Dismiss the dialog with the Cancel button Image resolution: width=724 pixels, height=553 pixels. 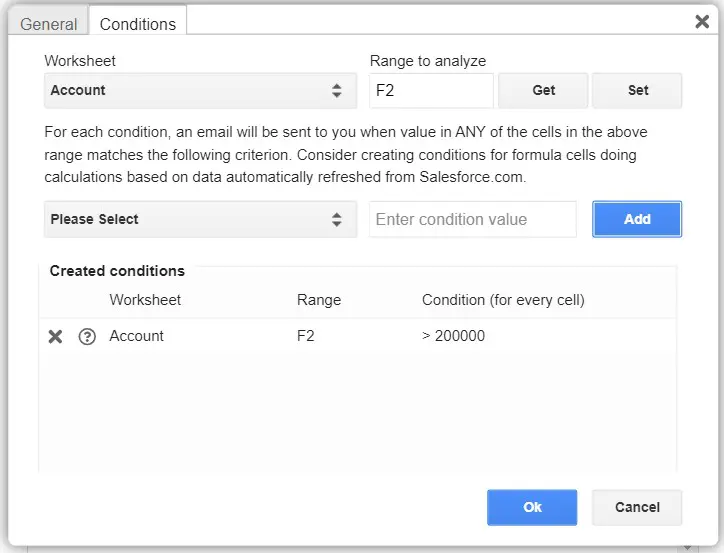[637, 507]
